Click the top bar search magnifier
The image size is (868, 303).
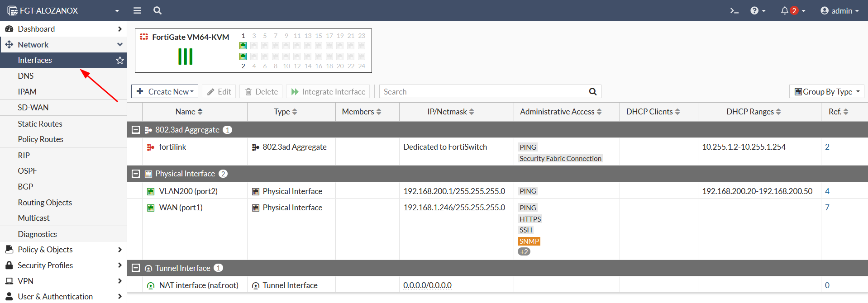click(x=157, y=10)
